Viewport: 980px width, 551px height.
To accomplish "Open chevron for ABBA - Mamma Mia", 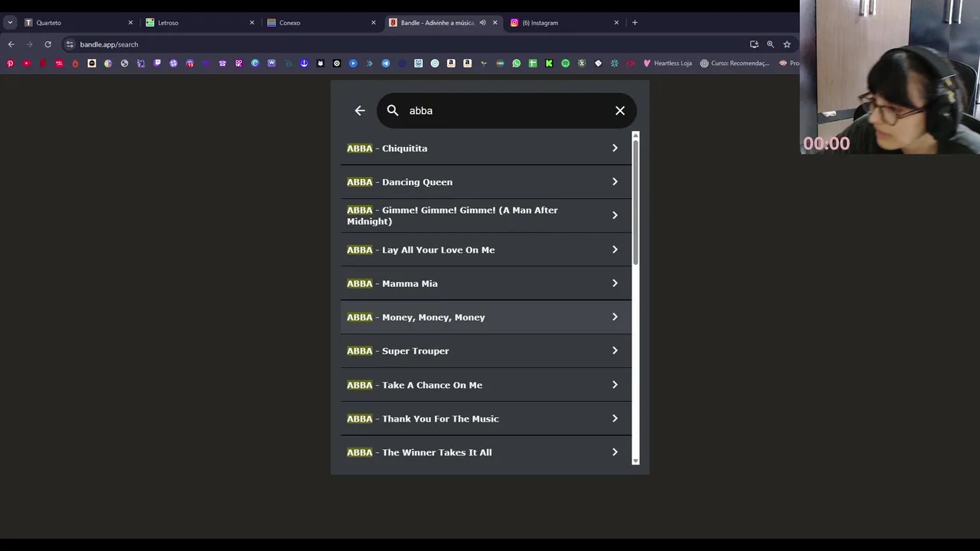I will coord(615,283).
